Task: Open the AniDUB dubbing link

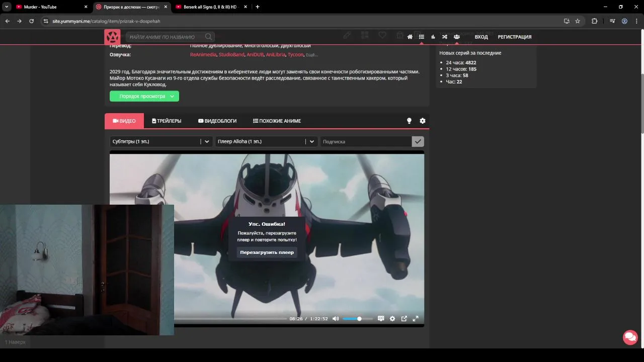Action: [255, 54]
